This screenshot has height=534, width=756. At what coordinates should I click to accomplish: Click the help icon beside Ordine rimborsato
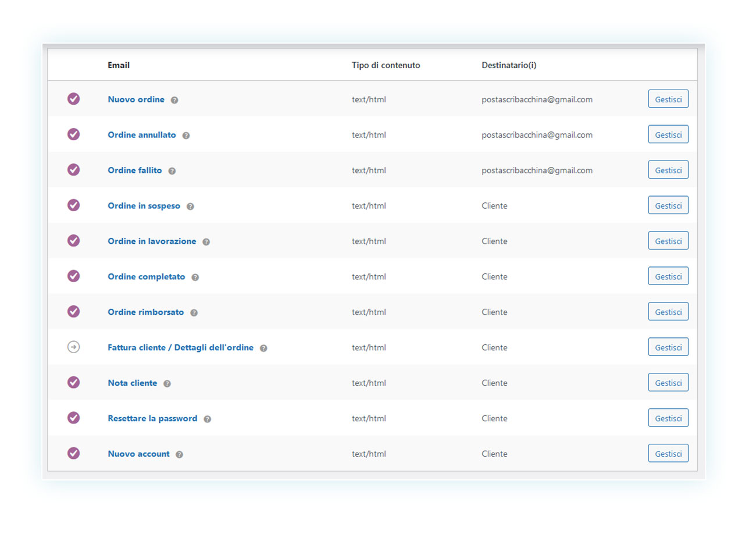tap(194, 313)
